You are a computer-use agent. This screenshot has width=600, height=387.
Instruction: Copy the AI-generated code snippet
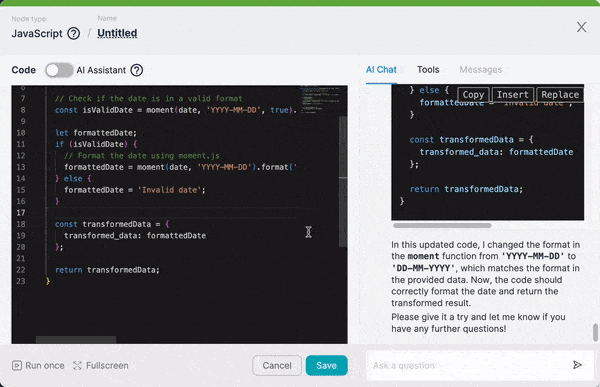point(473,95)
